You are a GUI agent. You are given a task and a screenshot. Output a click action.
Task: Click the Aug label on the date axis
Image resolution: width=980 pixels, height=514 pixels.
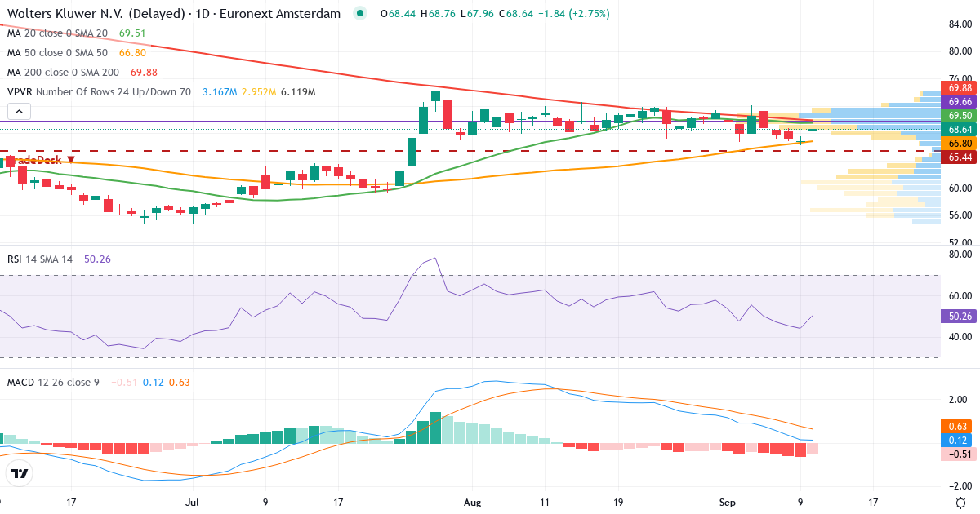coord(474,502)
